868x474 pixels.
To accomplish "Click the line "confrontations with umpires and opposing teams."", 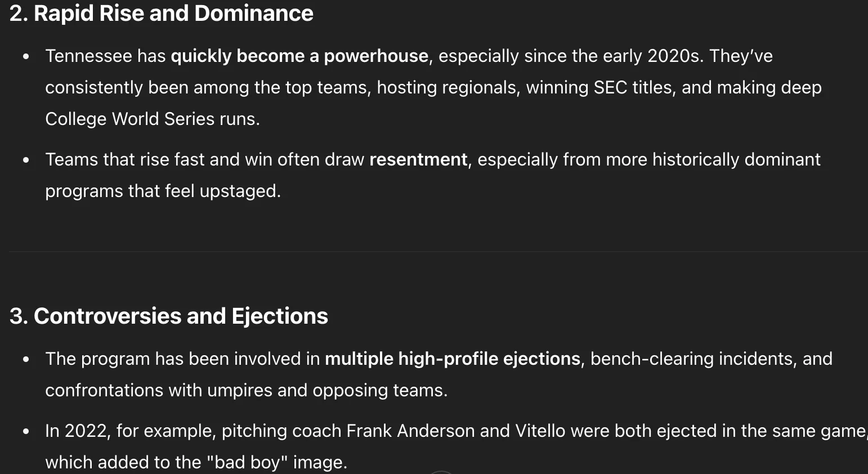I will pyautogui.click(x=247, y=390).
